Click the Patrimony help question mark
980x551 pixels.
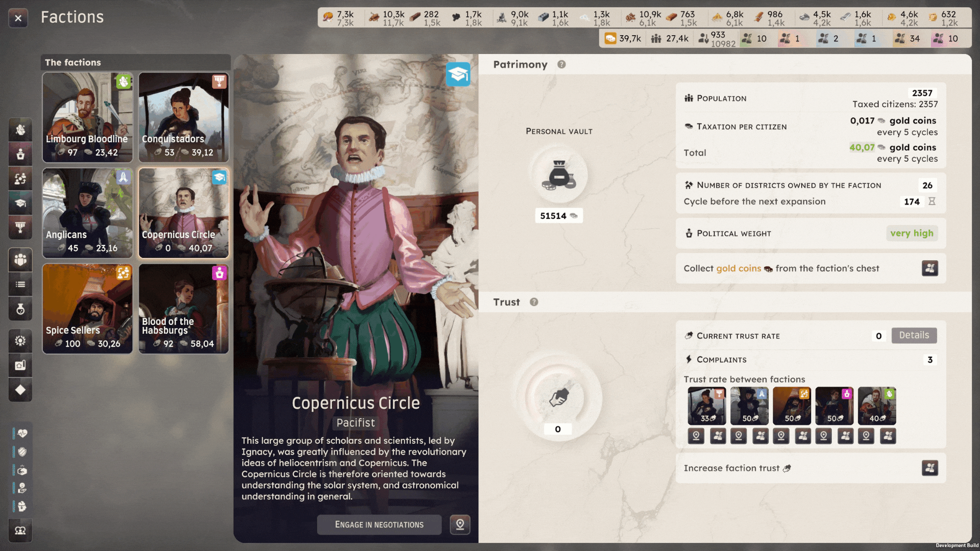tap(561, 64)
